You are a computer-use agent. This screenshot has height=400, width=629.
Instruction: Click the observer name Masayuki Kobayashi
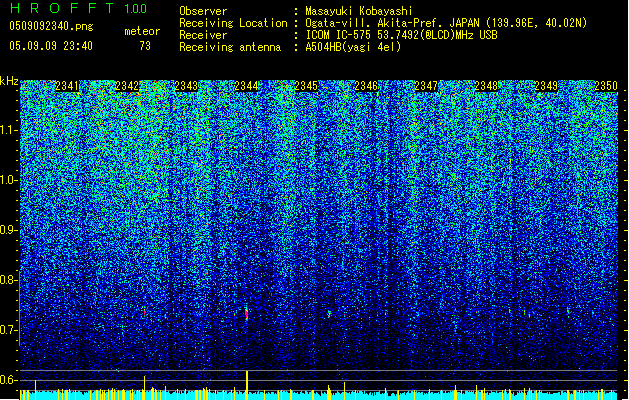[x=358, y=11]
